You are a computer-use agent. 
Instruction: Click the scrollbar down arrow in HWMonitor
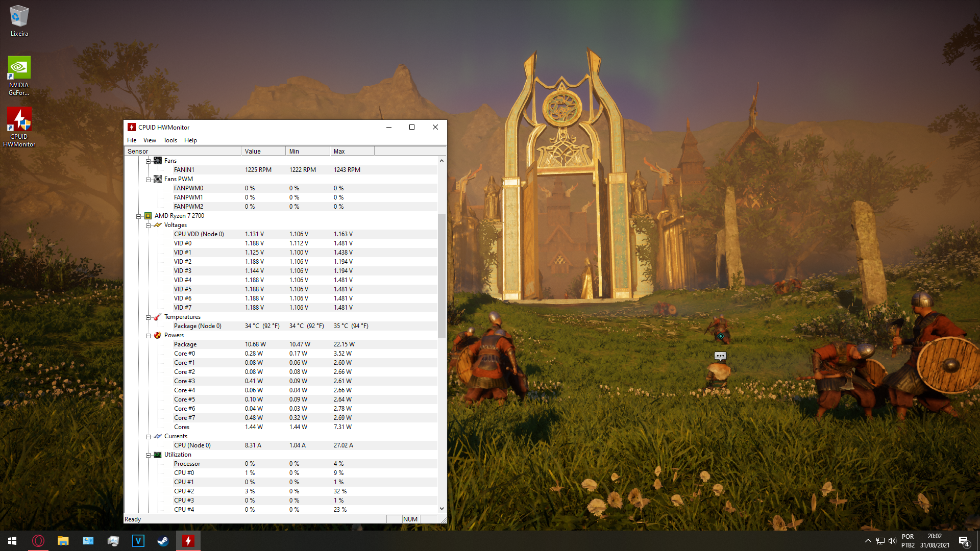pos(442,509)
